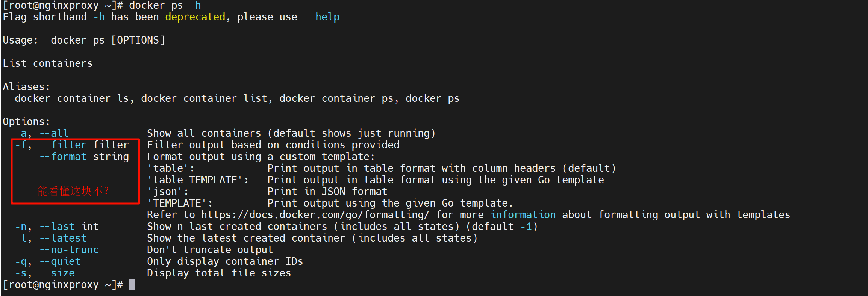The width and height of the screenshot is (868, 296).
Task: Select the '--no-trunc' option flag
Action: [x=69, y=250]
